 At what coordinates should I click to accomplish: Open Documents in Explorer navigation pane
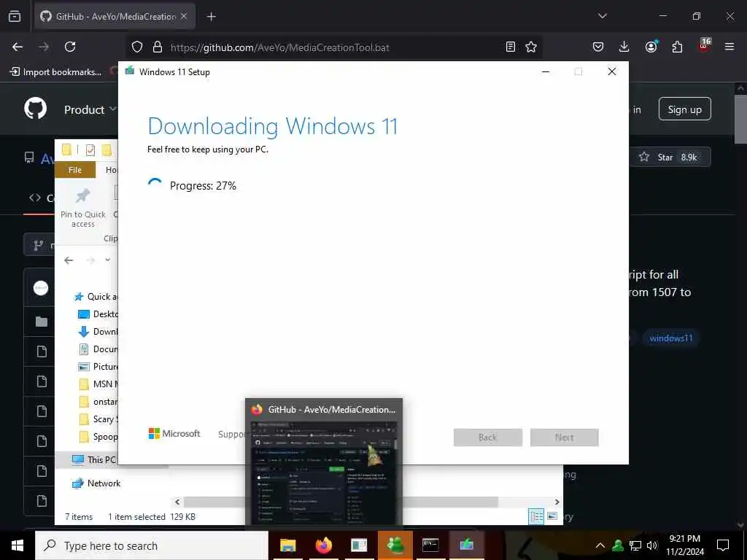pos(98,349)
